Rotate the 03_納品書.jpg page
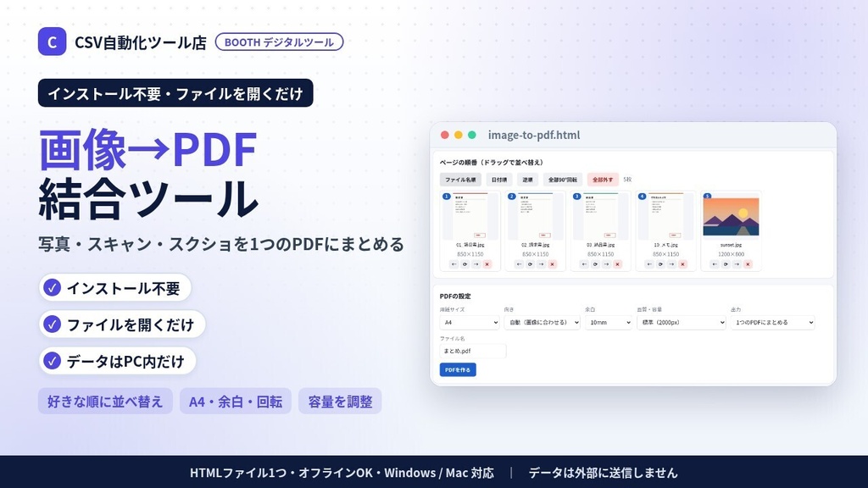 point(596,264)
